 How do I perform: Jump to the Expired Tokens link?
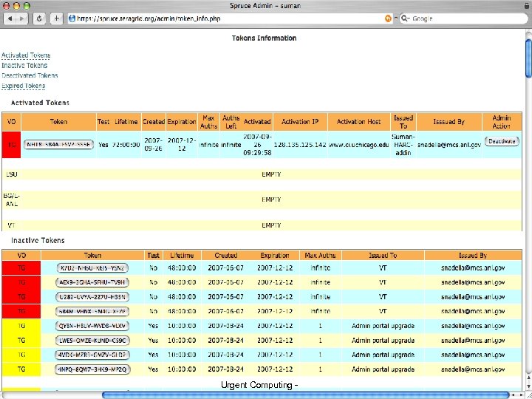24,86
